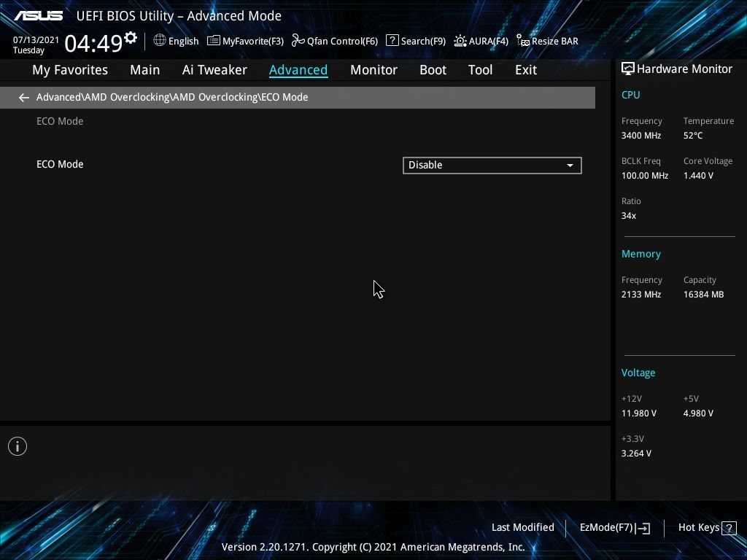Screen dimensions: 747x560
Task: Click the Memory section heading
Action: pos(640,254)
